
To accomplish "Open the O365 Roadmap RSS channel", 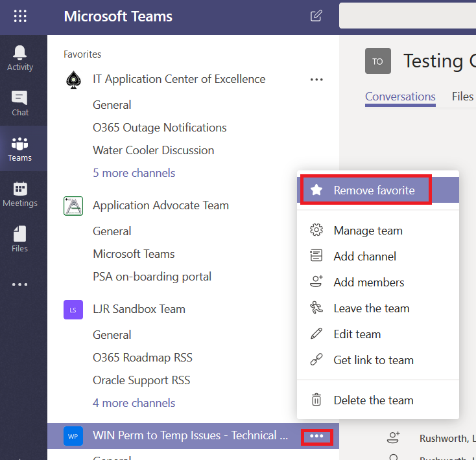I will [x=142, y=358].
